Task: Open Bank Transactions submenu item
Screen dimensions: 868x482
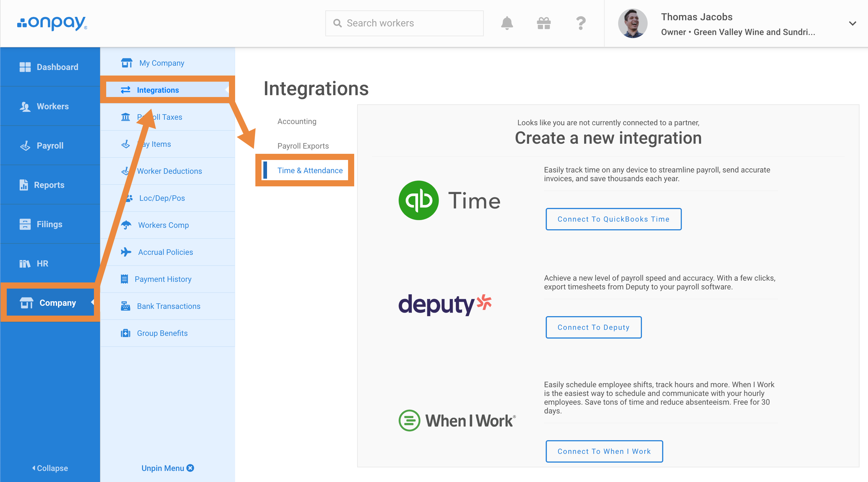Action: [168, 306]
